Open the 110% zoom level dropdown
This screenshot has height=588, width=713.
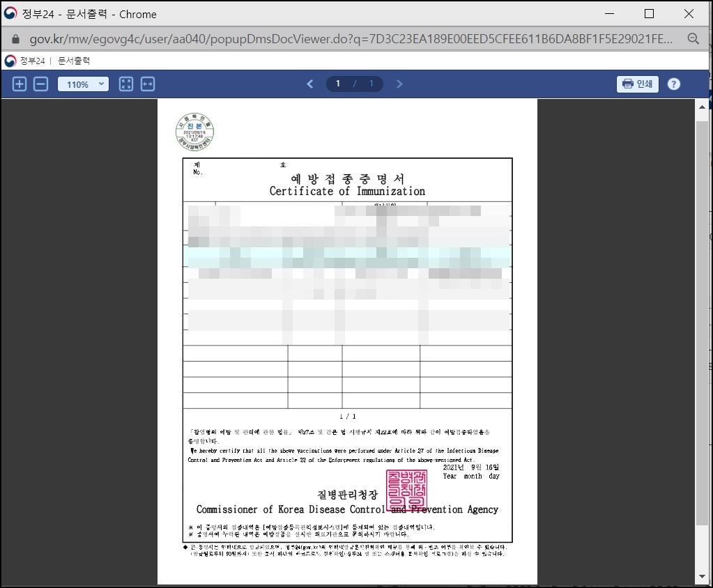pos(83,84)
